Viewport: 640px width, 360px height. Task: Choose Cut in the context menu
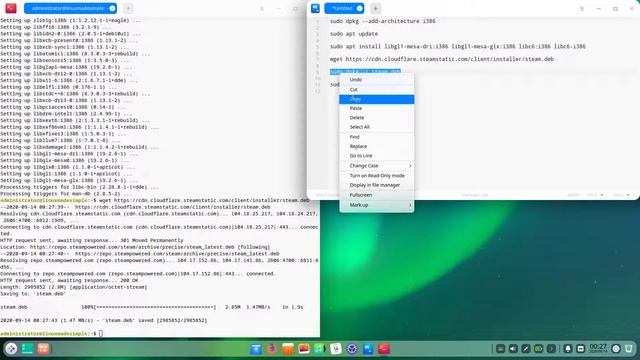376,89
